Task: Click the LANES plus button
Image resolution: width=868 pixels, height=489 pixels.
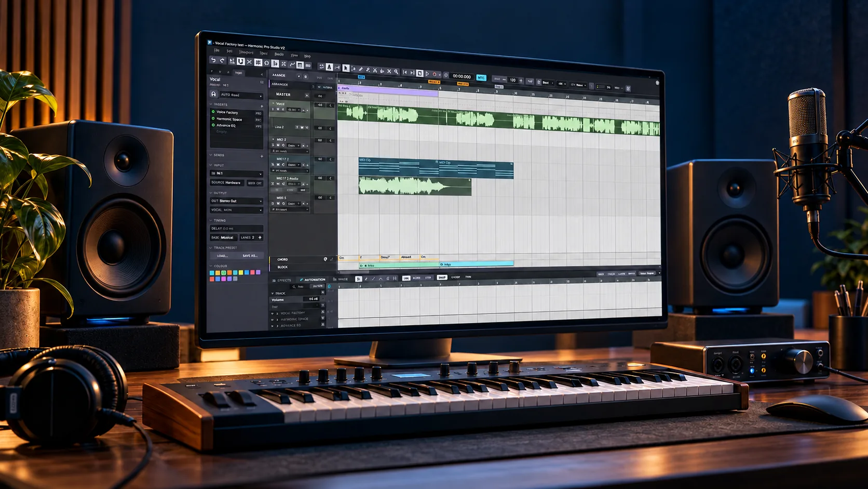Action: pyautogui.click(x=260, y=237)
